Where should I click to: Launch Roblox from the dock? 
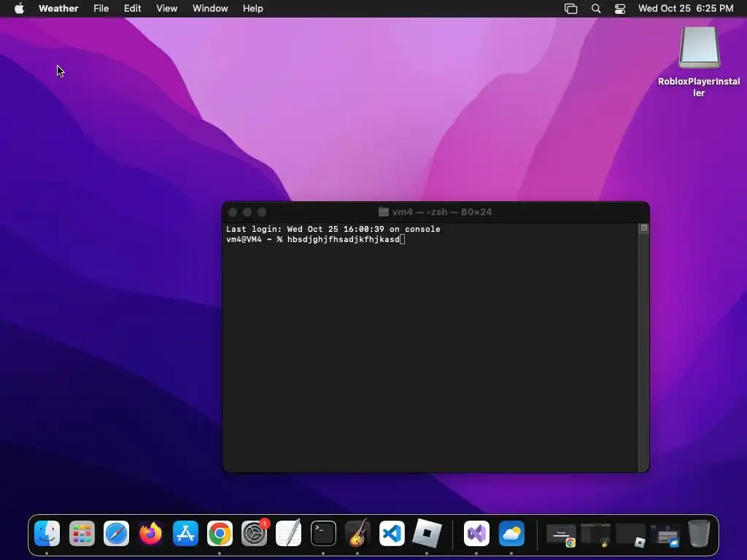coord(426,533)
